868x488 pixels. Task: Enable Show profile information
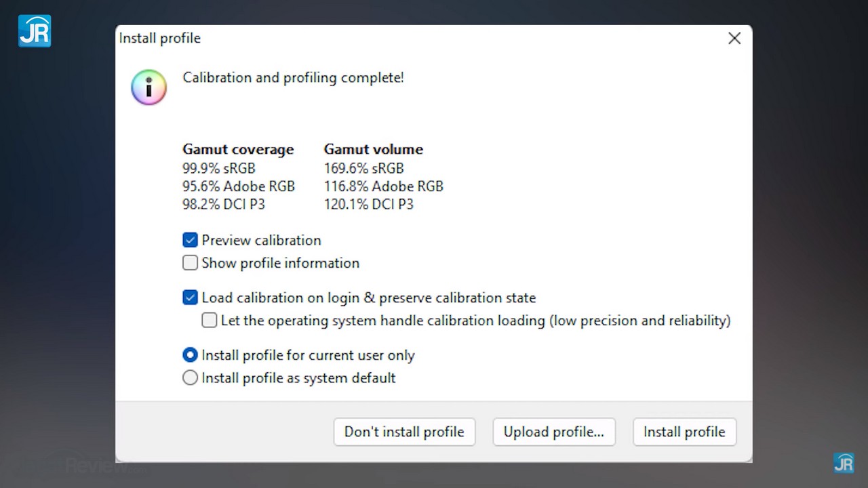pos(191,263)
